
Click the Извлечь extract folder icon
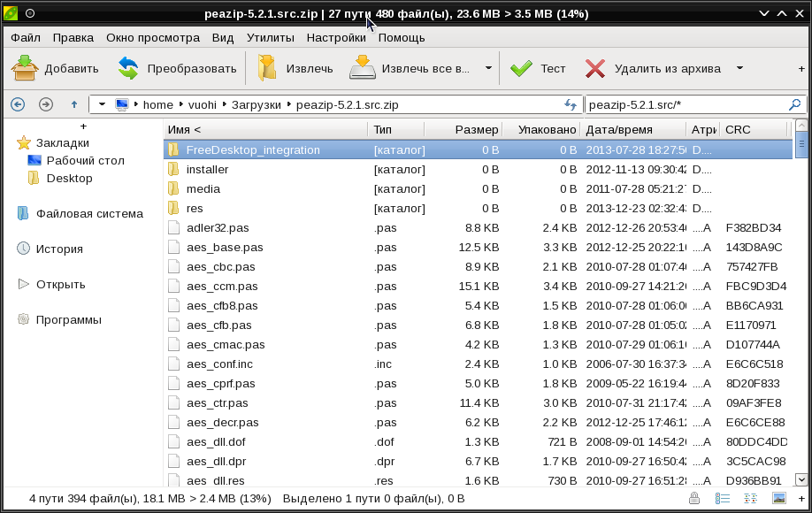pos(267,68)
